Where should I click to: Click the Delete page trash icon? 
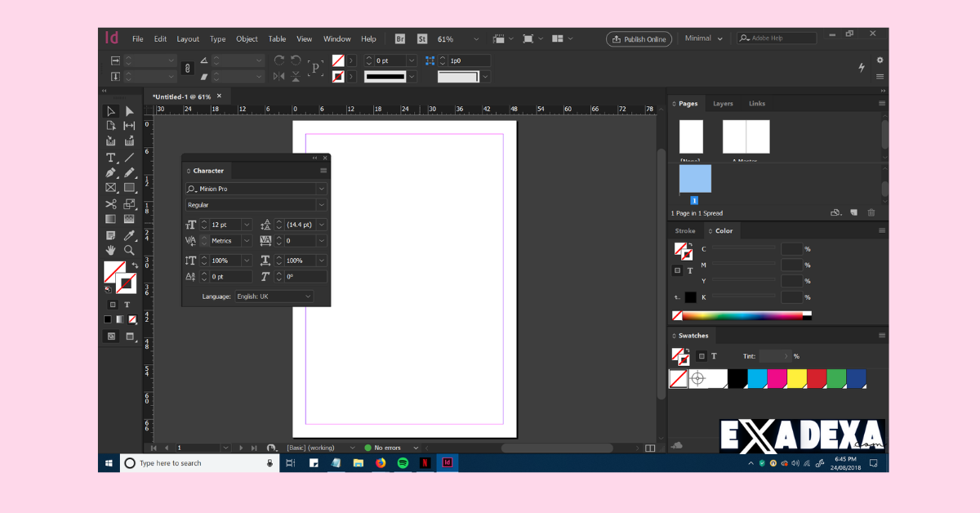[x=871, y=212]
